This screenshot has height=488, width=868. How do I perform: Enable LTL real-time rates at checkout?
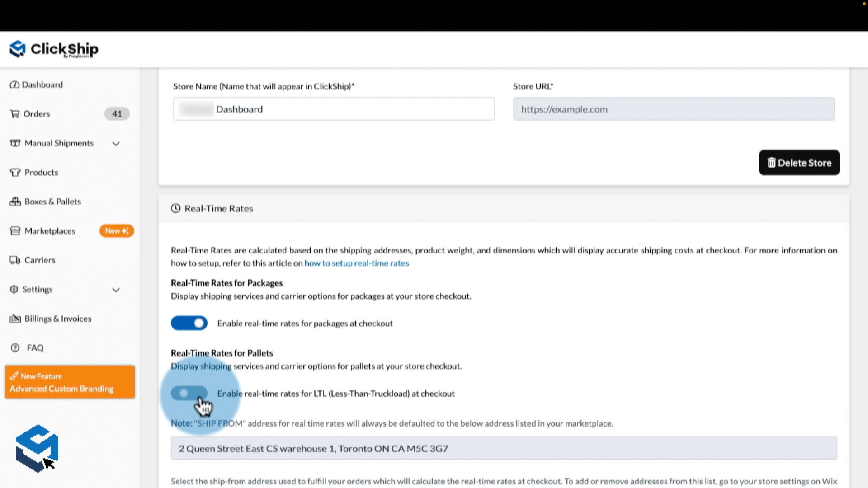click(189, 393)
